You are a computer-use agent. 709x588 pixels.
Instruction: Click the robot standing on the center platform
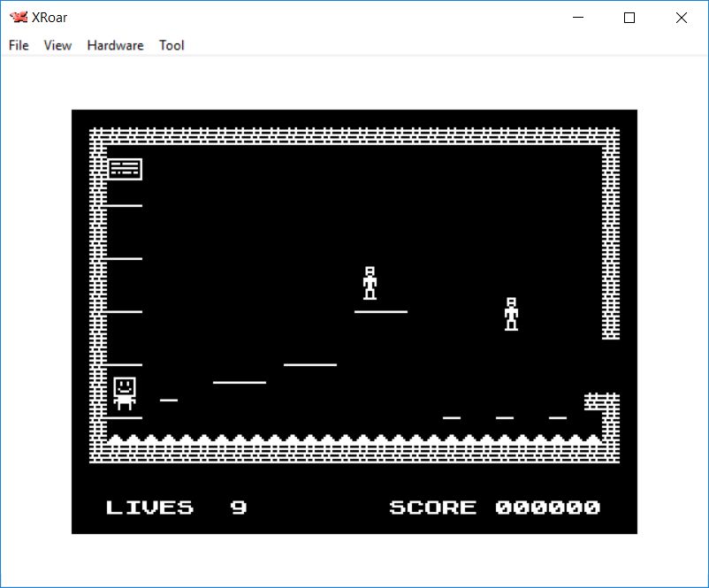coord(370,283)
